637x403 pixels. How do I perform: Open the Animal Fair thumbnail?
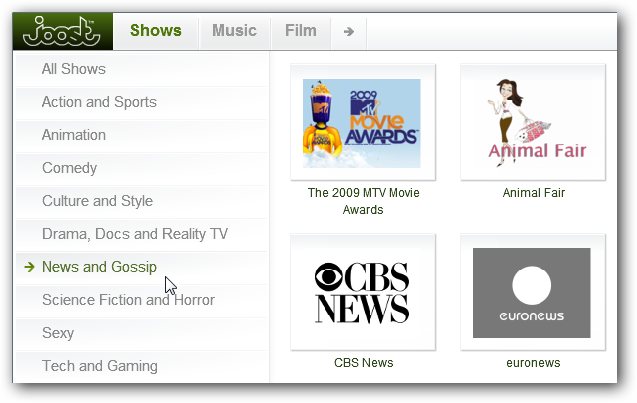pyautogui.click(x=533, y=122)
